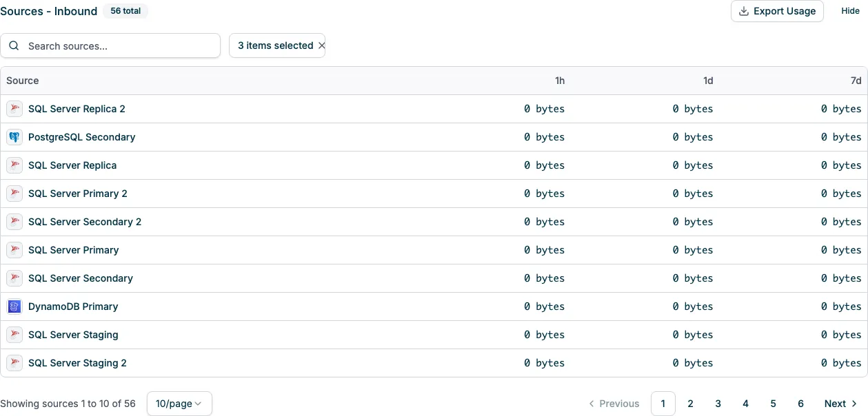This screenshot has width=868, height=416.
Task: Click the SQL Server Staging row icon
Action: point(14,335)
